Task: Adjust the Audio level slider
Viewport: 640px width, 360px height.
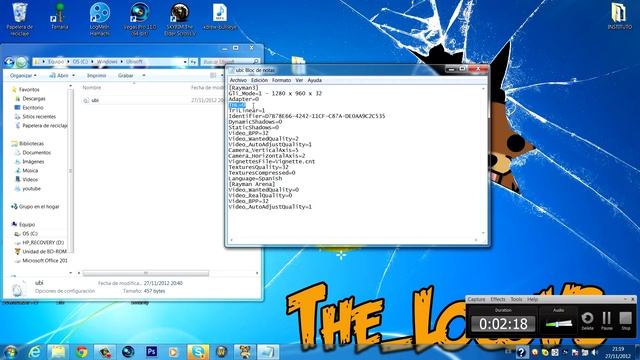Action: click(558, 324)
